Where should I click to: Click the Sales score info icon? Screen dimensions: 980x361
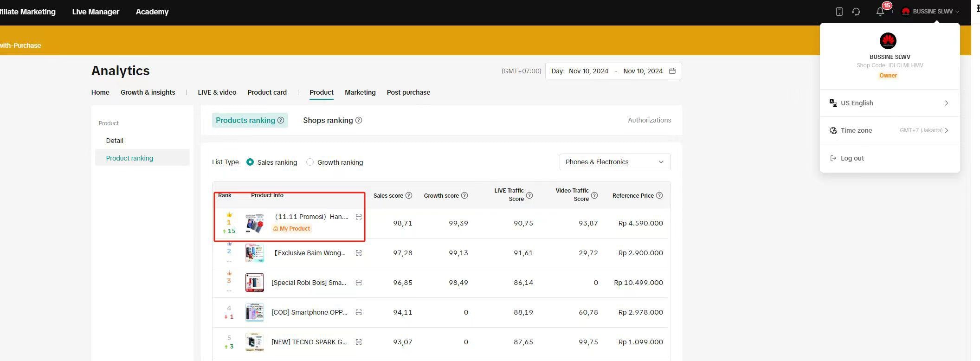(x=409, y=195)
